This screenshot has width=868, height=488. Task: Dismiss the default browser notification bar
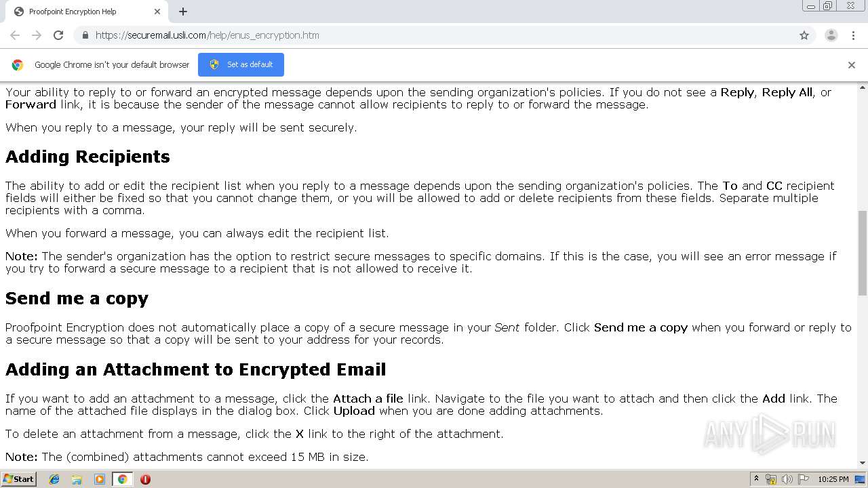tap(851, 65)
